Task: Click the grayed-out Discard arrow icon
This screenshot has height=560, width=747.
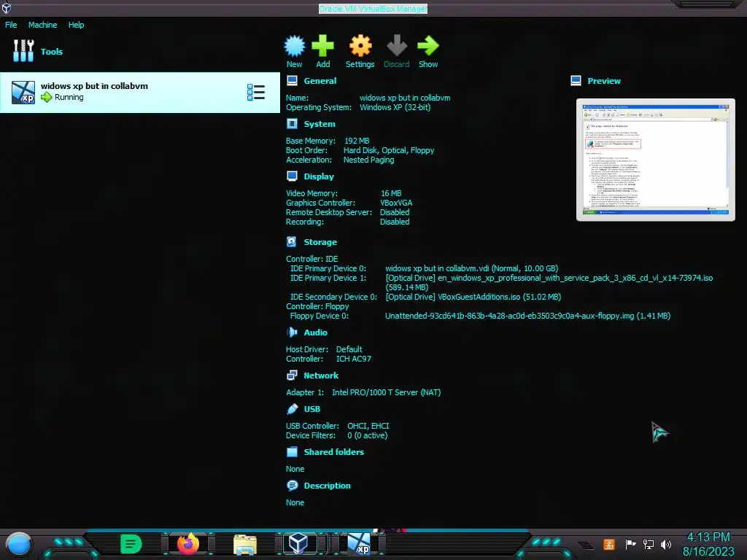Action: coord(396,46)
